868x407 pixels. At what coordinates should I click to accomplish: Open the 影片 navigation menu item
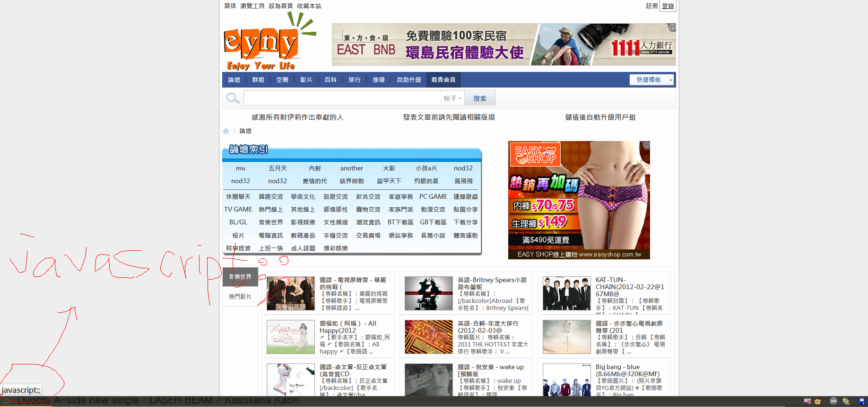coord(306,80)
